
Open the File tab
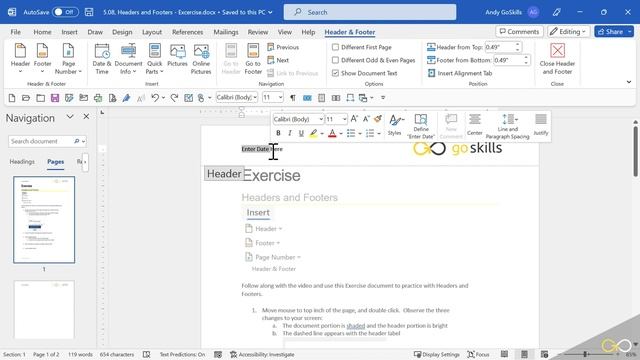[16, 32]
